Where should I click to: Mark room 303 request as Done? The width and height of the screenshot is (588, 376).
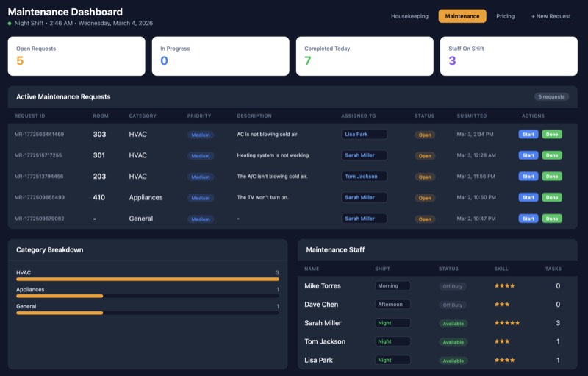(x=552, y=135)
